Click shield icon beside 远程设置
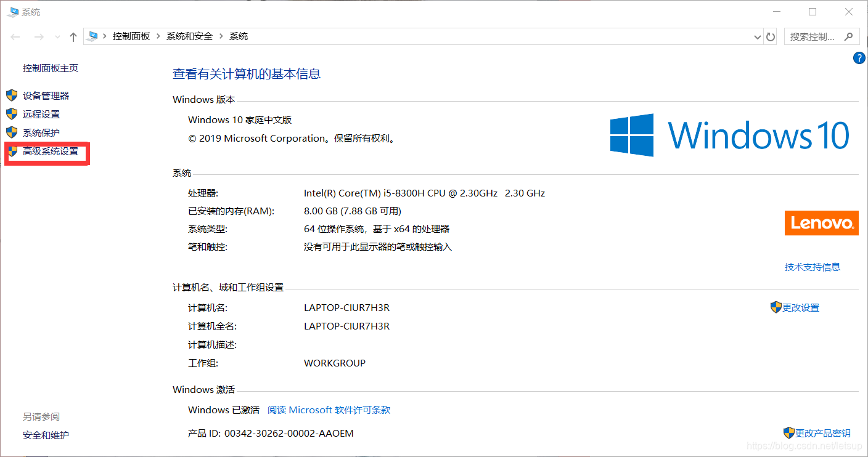This screenshot has width=868, height=457. [12, 114]
